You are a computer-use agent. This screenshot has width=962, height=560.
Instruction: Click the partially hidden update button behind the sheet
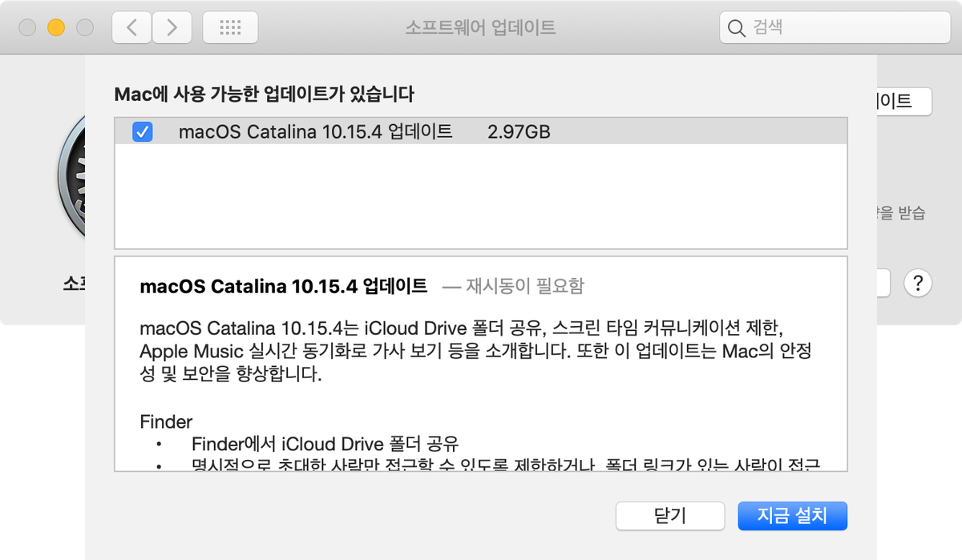(904, 101)
